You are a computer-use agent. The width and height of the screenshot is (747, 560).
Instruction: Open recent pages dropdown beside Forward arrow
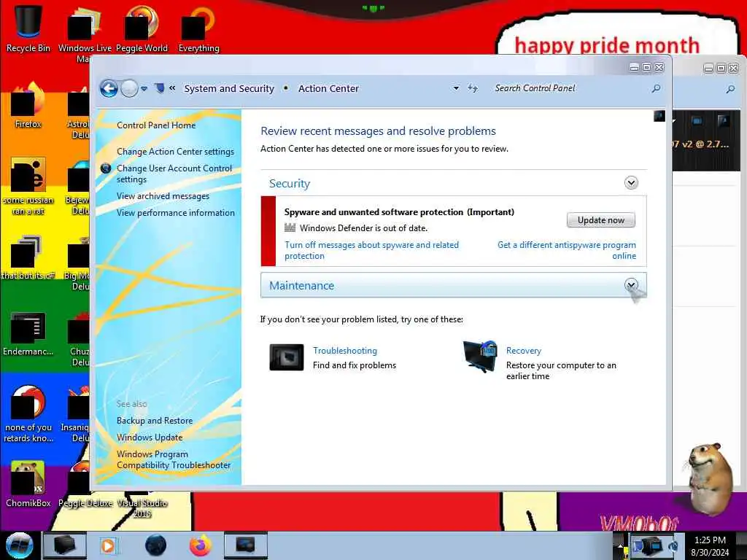pos(144,88)
